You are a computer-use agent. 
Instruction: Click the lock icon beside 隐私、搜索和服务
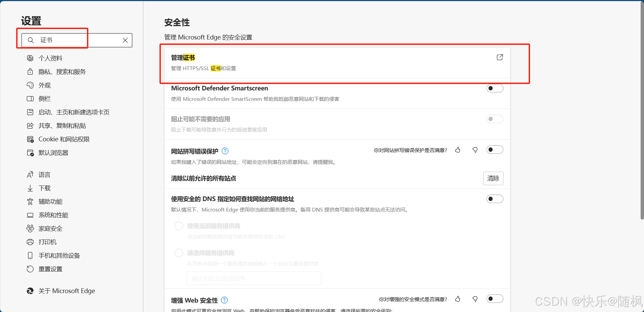point(30,72)
